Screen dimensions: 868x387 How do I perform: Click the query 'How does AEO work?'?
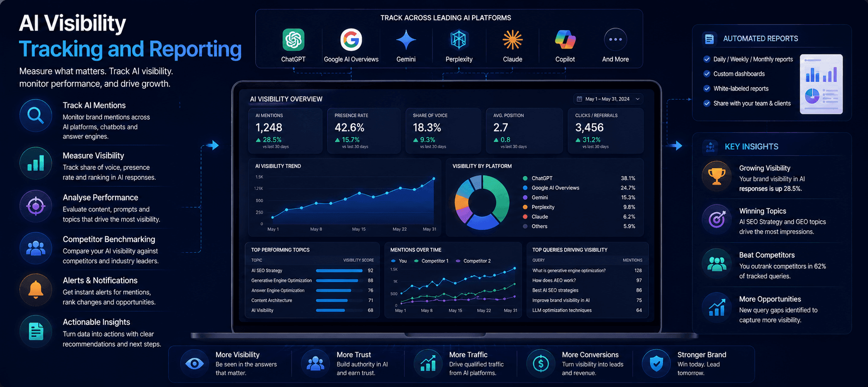554,281
